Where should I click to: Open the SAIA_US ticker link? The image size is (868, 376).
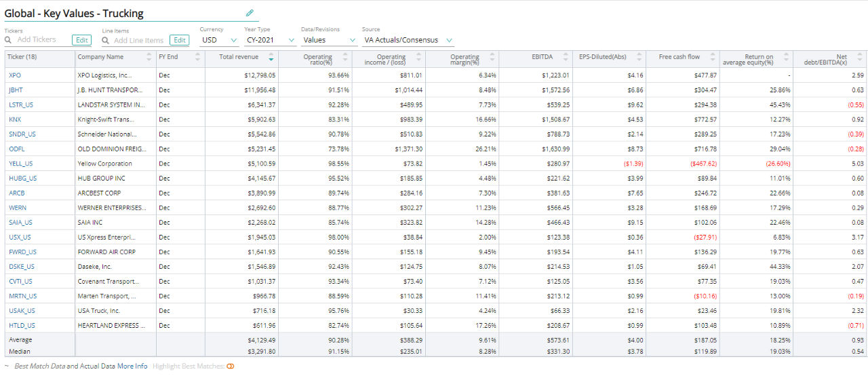20,223
